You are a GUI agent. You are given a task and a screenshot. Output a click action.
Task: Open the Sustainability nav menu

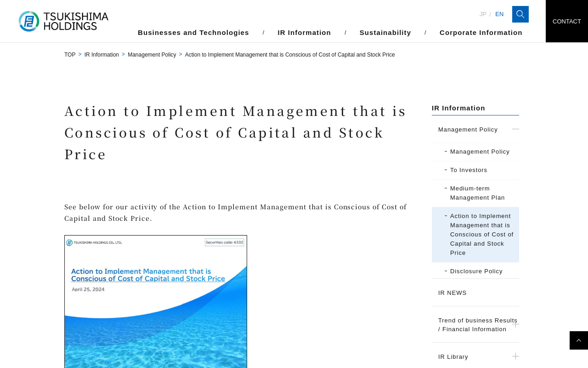385,33
